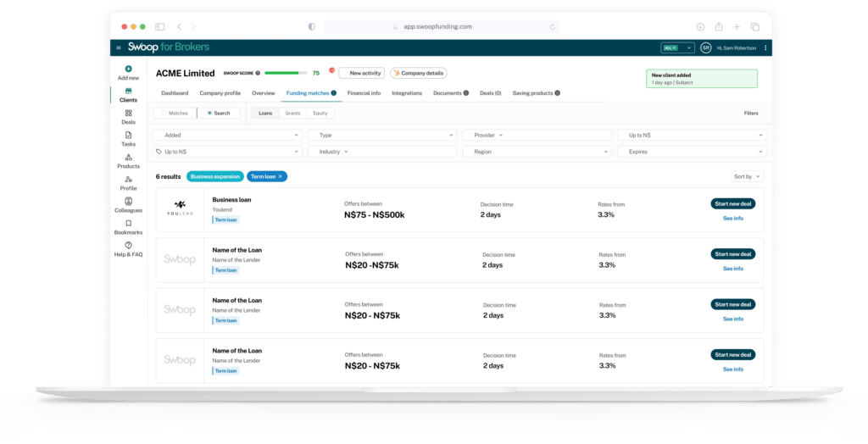Viewport: 868px width, 444px height.
Task: Switch to the Deals (0) tab
Action: pyautogui.click(x=491, y=93)
